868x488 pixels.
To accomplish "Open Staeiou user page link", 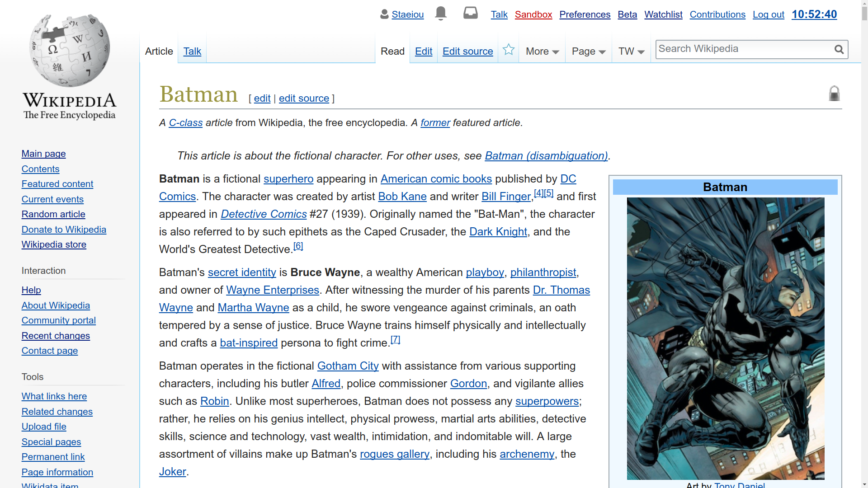I will coord(407,14).
